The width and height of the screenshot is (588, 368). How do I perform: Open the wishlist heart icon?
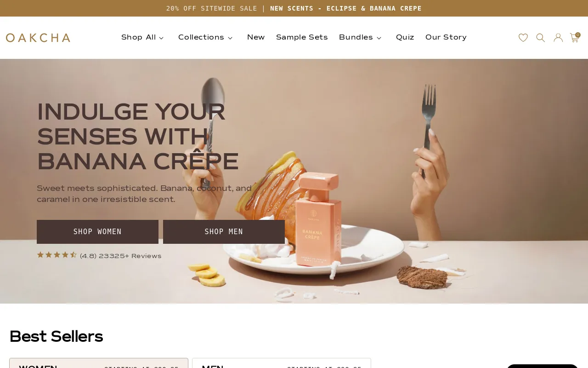click(523, 38)
